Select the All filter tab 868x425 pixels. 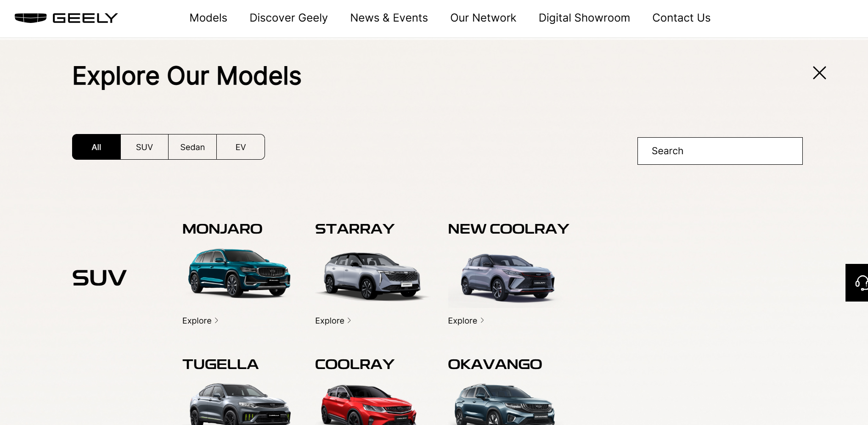point(96,147)
